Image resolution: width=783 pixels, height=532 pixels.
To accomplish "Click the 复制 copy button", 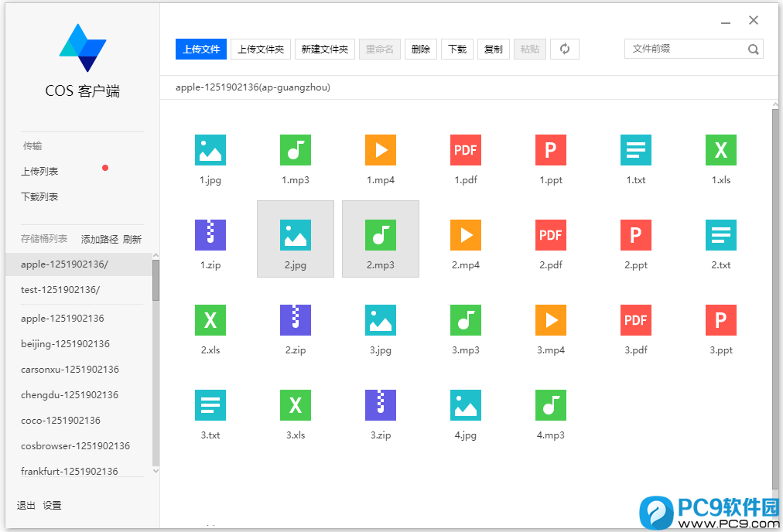I will point(494,49).
